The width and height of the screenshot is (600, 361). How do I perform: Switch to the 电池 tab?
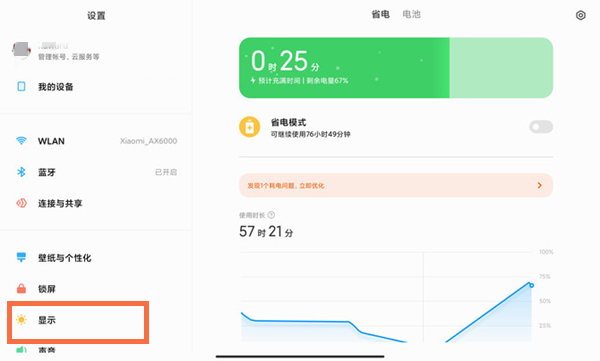point(411,15)
